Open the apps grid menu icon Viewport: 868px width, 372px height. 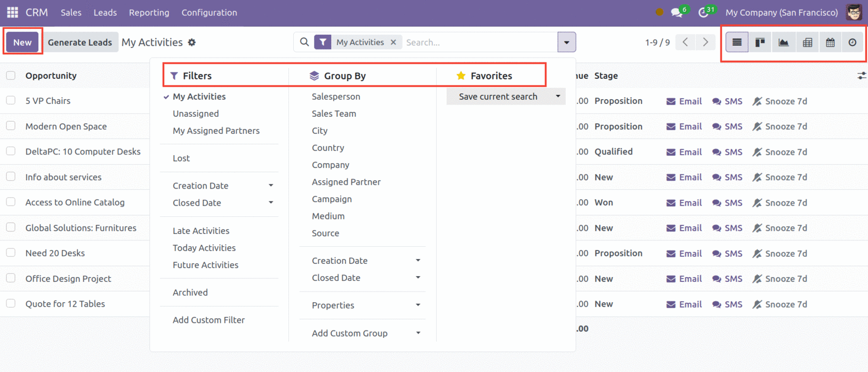tap(12, 12)
